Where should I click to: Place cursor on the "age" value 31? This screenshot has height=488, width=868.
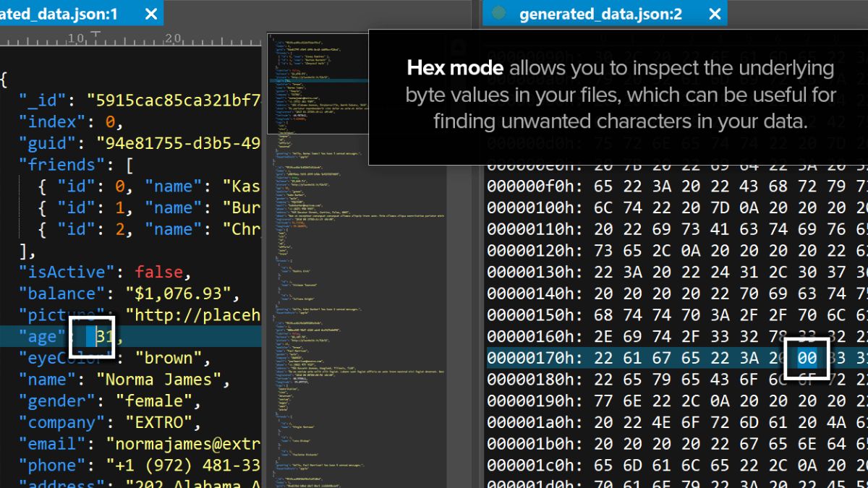click(106, 337)
